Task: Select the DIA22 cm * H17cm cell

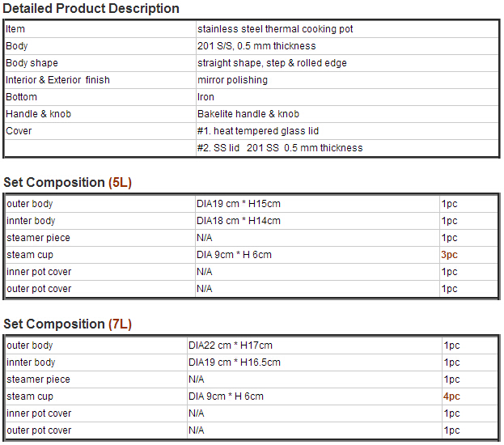Action: (314, 345)
